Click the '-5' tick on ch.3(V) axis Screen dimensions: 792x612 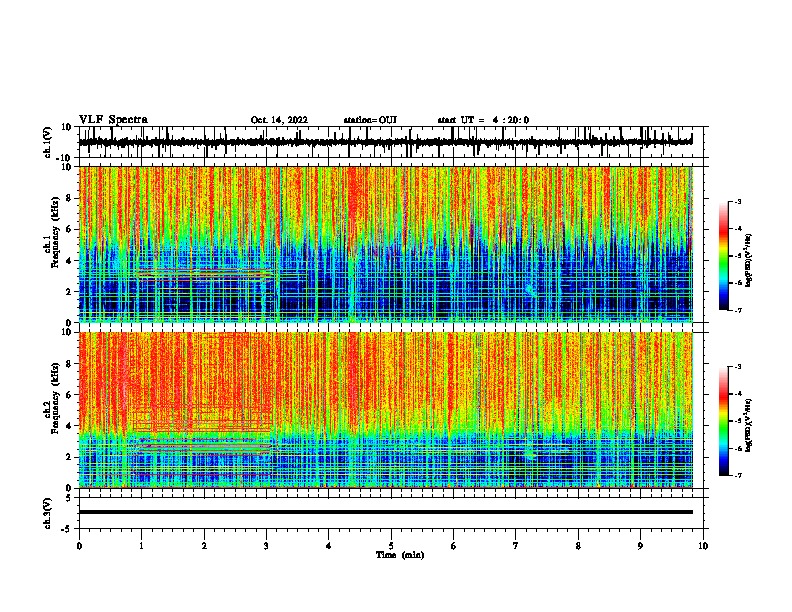(x=68, y=529)
